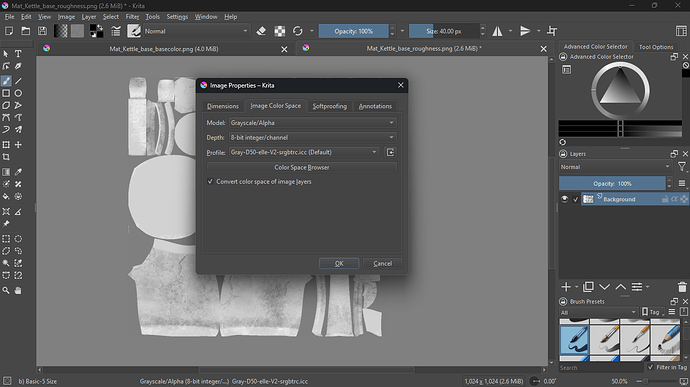Open the Tag menu in Brush Presets
The height and width of the screenshot is (387, 690).
click(654, 312)
